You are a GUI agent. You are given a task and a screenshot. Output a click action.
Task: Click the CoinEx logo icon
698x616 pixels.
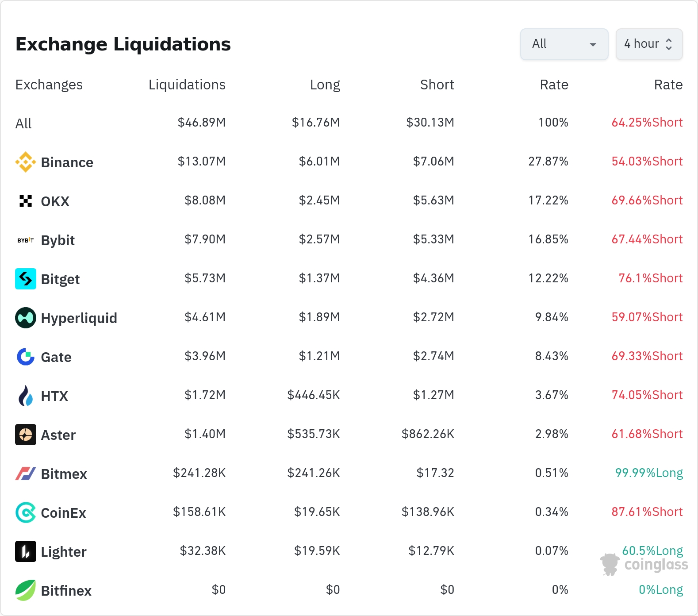26,512
